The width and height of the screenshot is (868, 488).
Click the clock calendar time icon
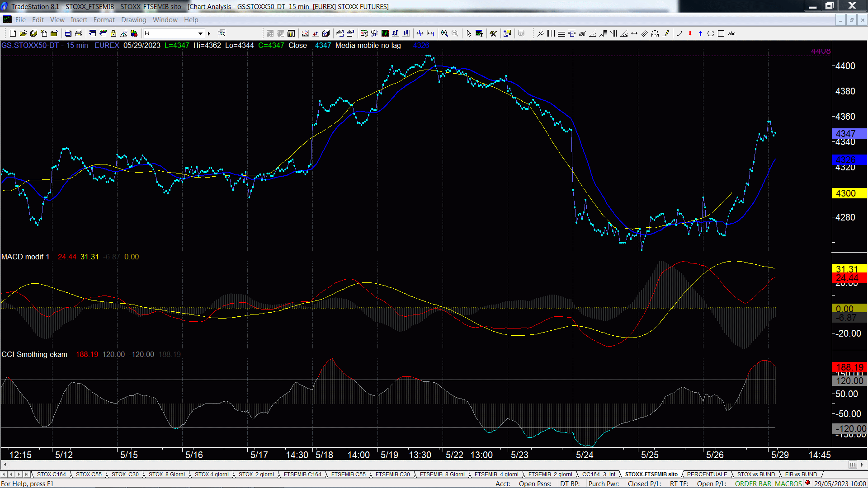tap(364, 33)
